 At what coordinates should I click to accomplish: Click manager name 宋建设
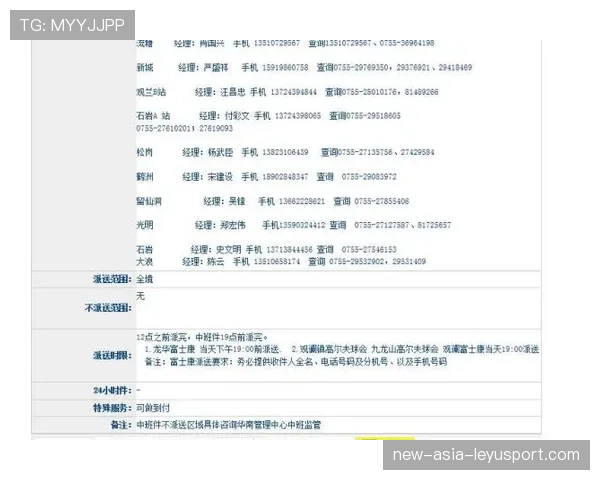tap(220, 177)
